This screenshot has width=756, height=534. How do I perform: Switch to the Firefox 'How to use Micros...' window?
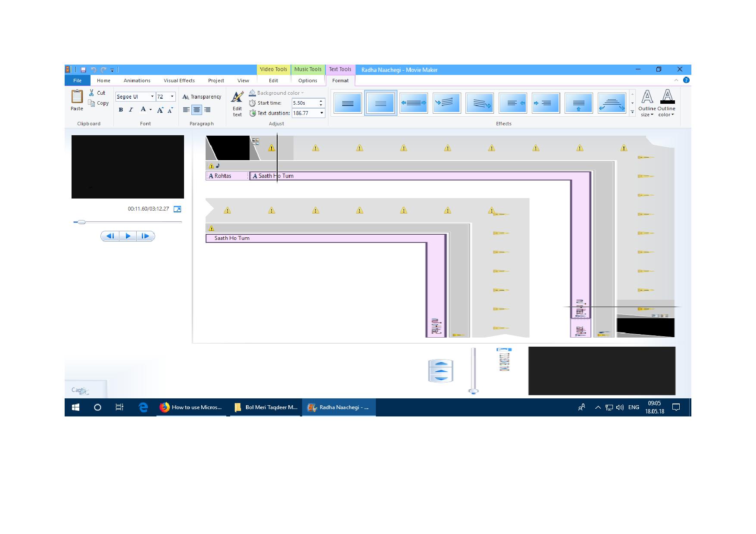[x=191, y=407]
